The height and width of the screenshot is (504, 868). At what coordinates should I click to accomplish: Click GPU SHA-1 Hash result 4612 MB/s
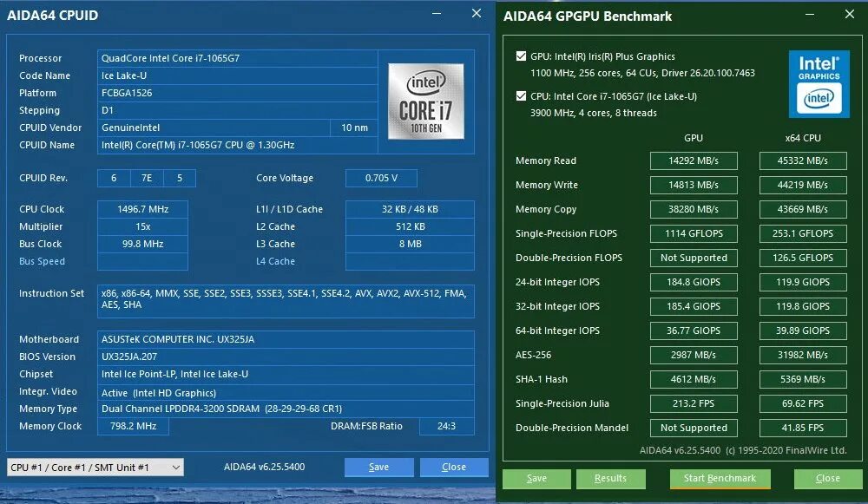694,380
